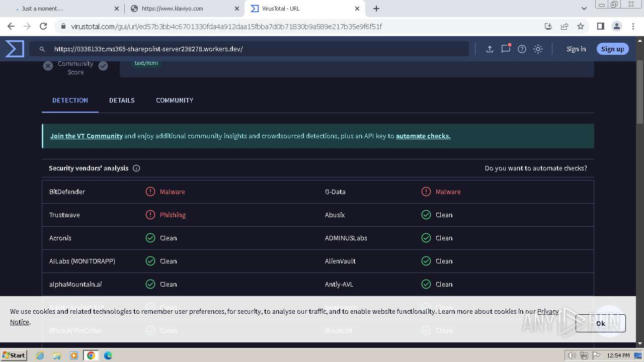Accept cookies with the Ok button

[x=601, y=323]
